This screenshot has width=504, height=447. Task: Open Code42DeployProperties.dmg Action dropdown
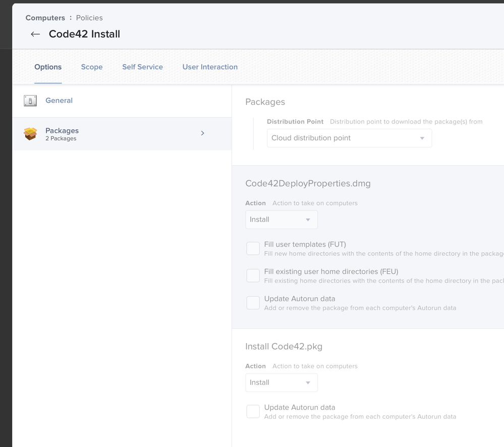click(x=282, y=220)
